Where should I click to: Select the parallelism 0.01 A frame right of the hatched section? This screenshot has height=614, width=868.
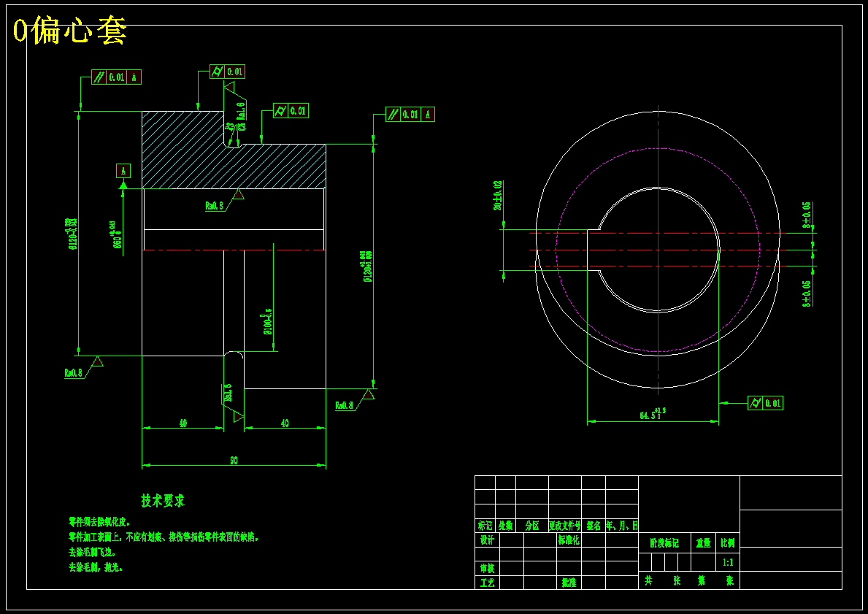point(410,115)
